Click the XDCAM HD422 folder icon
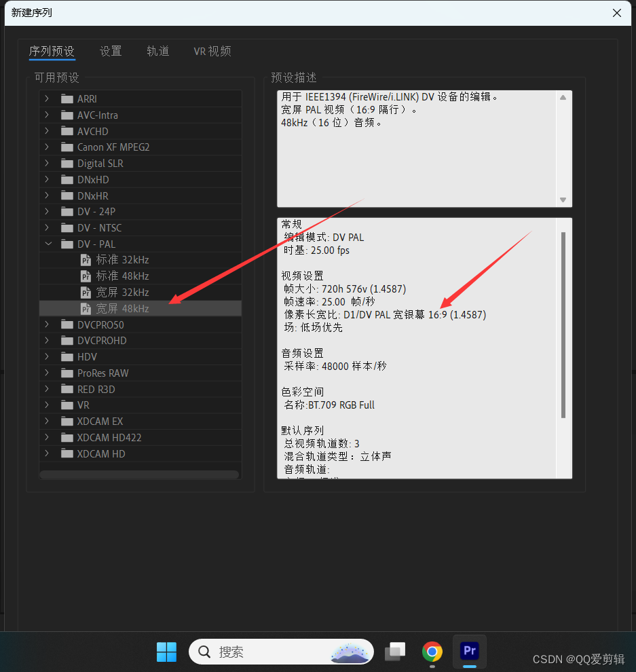Screen dimensions: 636x672 (67, 438)
